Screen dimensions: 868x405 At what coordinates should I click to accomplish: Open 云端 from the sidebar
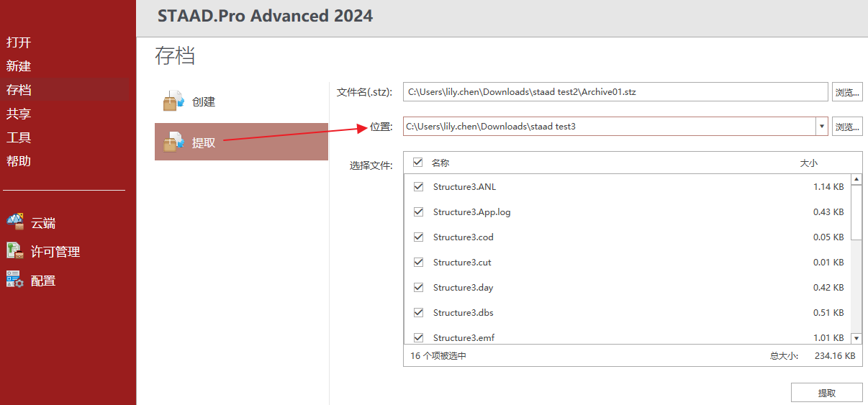click(43, 223)
